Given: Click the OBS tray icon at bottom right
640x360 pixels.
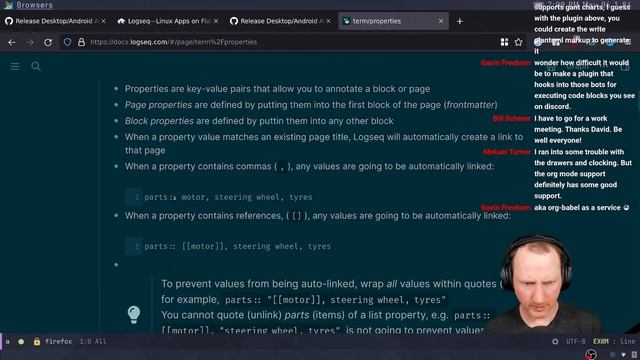Looking at the screenshot, I should [591, 354].
